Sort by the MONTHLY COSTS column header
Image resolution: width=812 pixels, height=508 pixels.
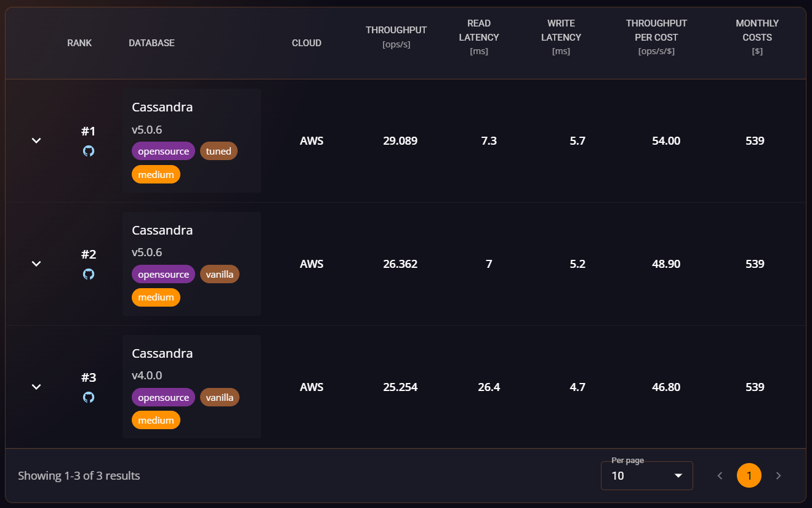coord(757,30)
